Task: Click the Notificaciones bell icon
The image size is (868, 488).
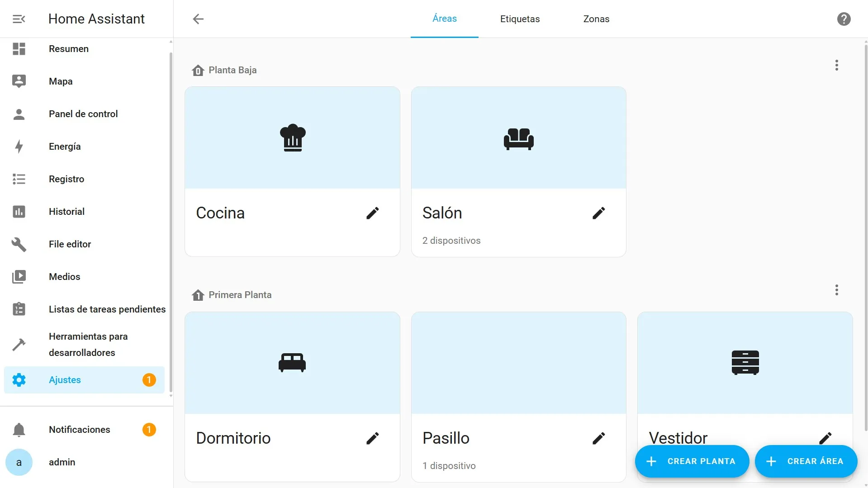Action: 19,430
